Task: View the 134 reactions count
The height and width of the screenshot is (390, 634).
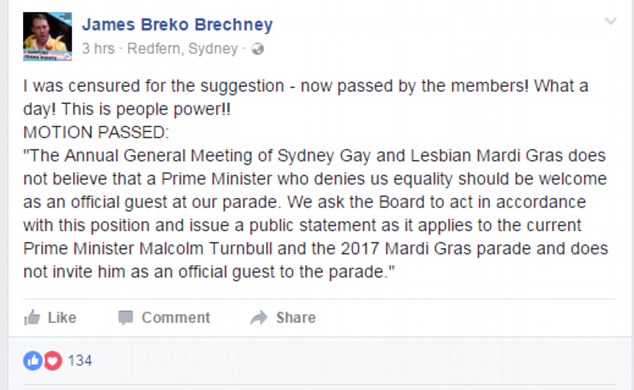Action: [x=80, y=360]
